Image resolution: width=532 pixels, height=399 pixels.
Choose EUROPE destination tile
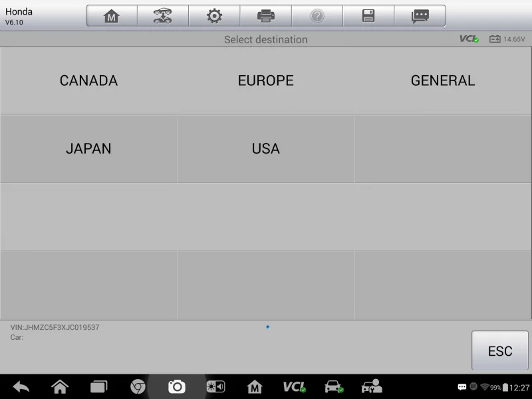tap(265, 80)
